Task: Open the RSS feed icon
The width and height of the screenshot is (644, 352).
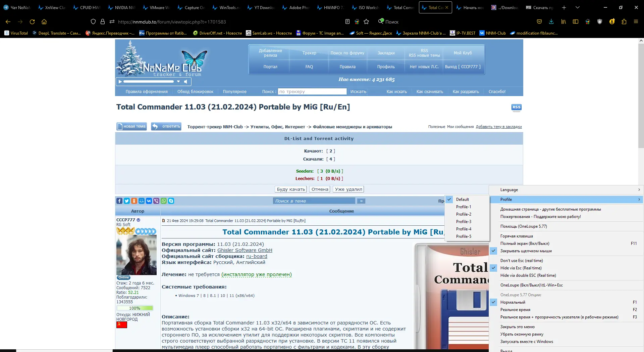Action: (516, 107)
